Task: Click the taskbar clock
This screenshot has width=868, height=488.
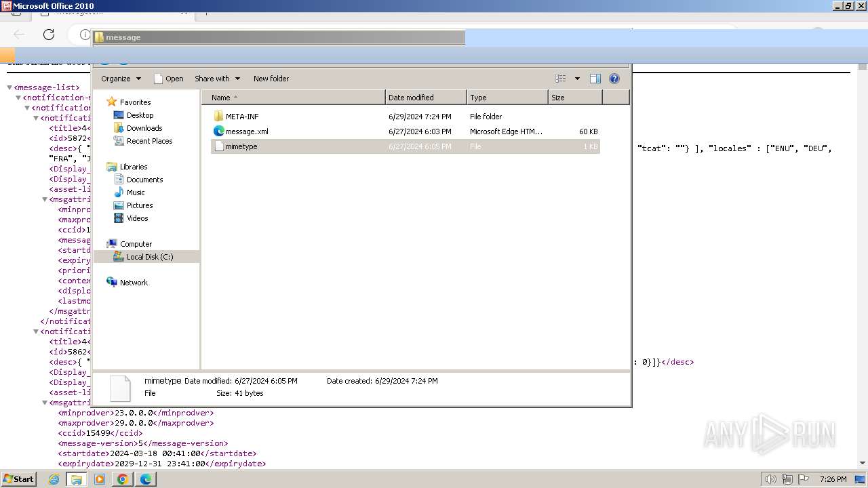Action: [x=833, y=479]
